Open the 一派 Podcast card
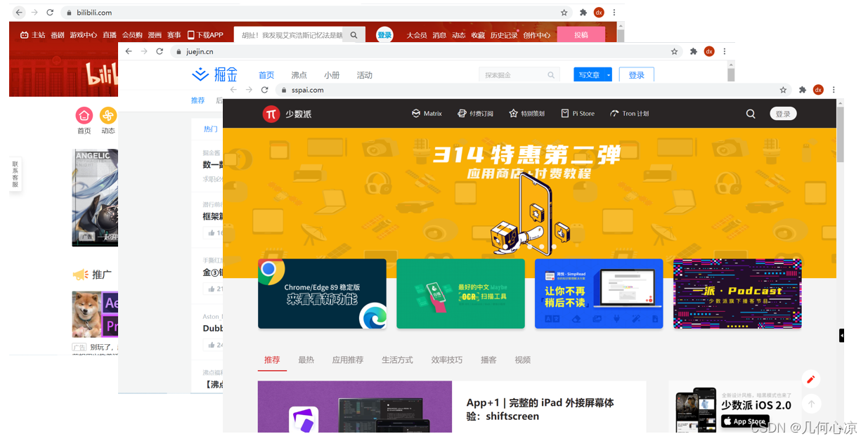Screen dimensions: 868x441 pyautogui.click(x=737, y=294)
